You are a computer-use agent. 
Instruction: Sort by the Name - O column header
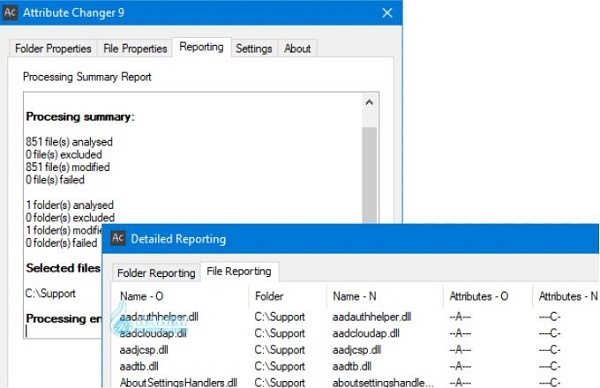coord(142,296)
